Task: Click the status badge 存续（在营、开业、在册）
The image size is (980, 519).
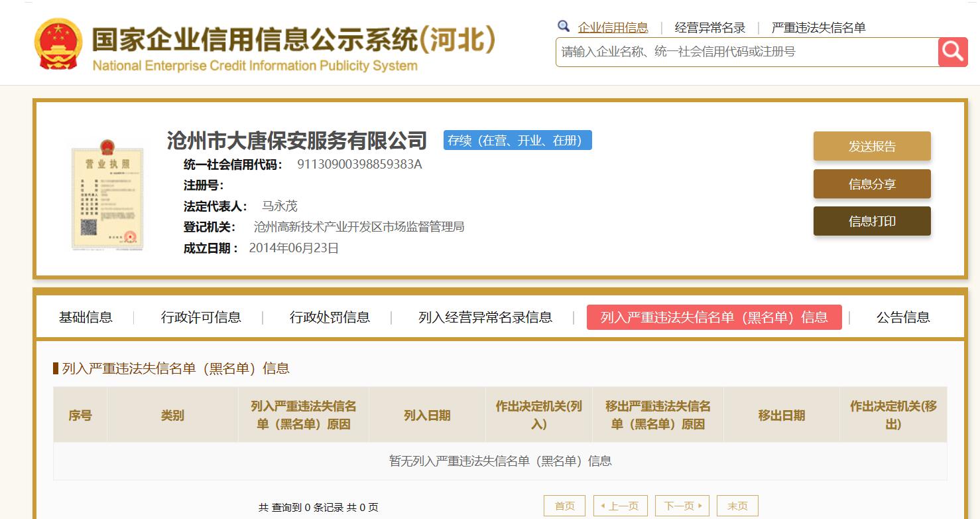Action: 518,140
